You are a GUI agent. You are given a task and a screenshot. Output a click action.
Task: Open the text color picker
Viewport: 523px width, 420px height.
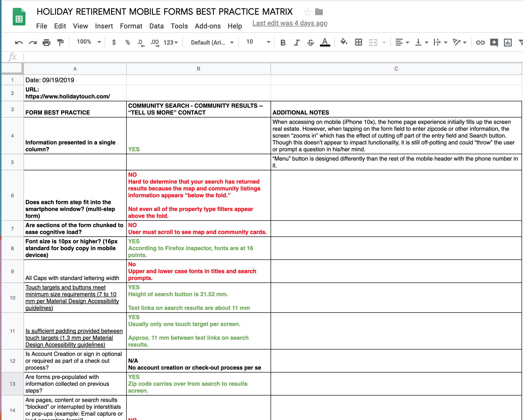325,42
